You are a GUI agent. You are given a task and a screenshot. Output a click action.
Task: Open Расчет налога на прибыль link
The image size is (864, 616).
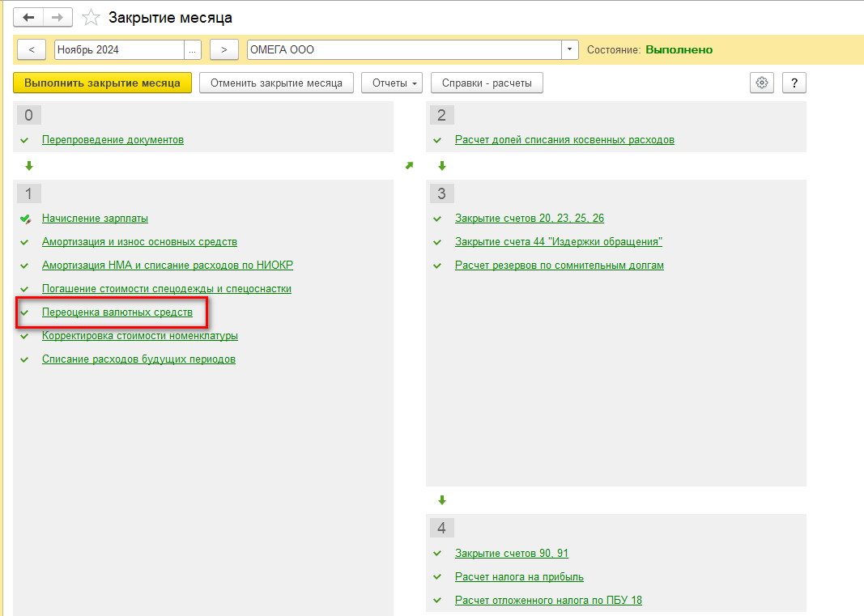tap(519, 577)
